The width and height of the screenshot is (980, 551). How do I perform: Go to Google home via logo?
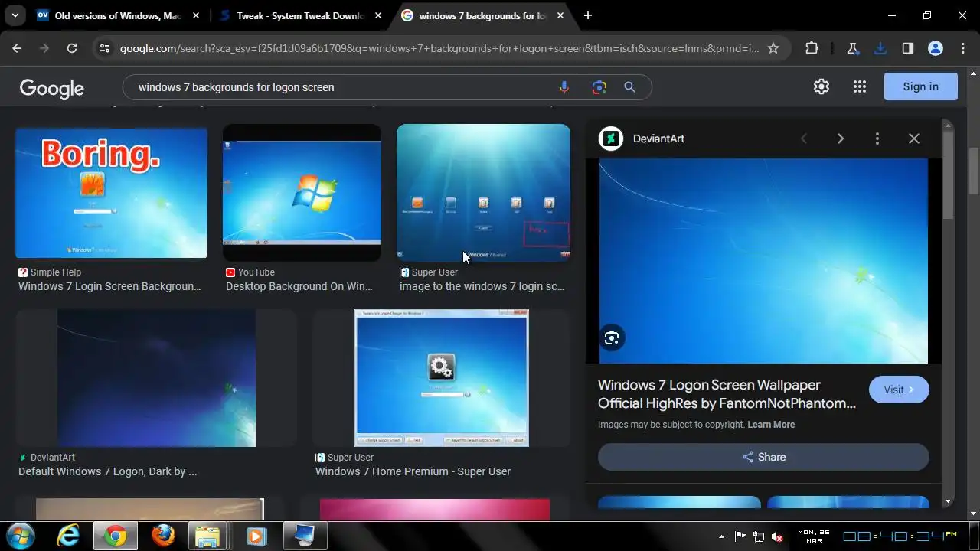(51, 88)
